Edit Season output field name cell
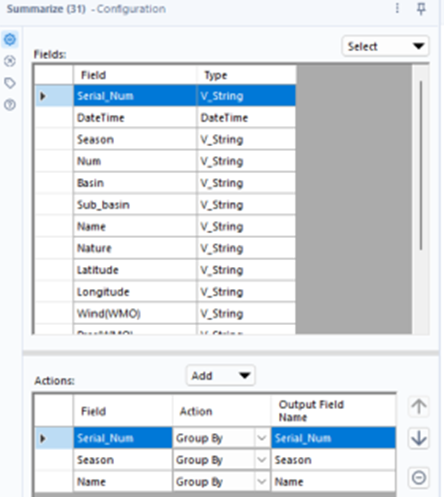The width and height of the screenshot is (444, 497). pyautogui.click(x=334, y=460)
